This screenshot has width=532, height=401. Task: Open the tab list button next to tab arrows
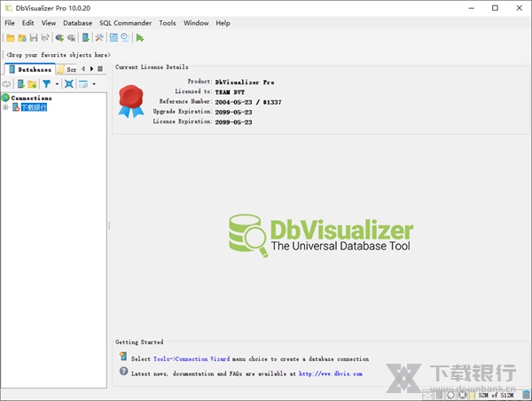tap(100, 68)
